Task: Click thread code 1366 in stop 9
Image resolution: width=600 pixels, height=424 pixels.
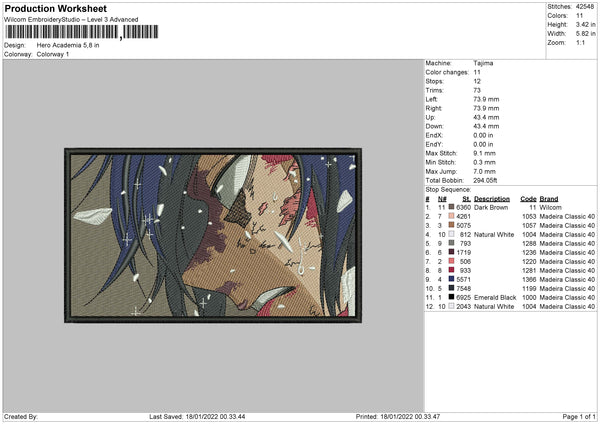Action: tap(529, 279)
